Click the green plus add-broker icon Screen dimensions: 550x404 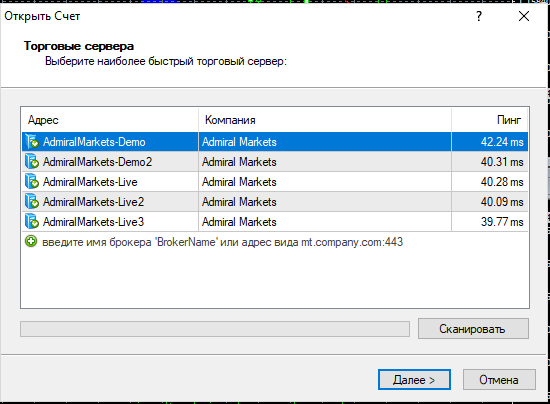[31, 241]
